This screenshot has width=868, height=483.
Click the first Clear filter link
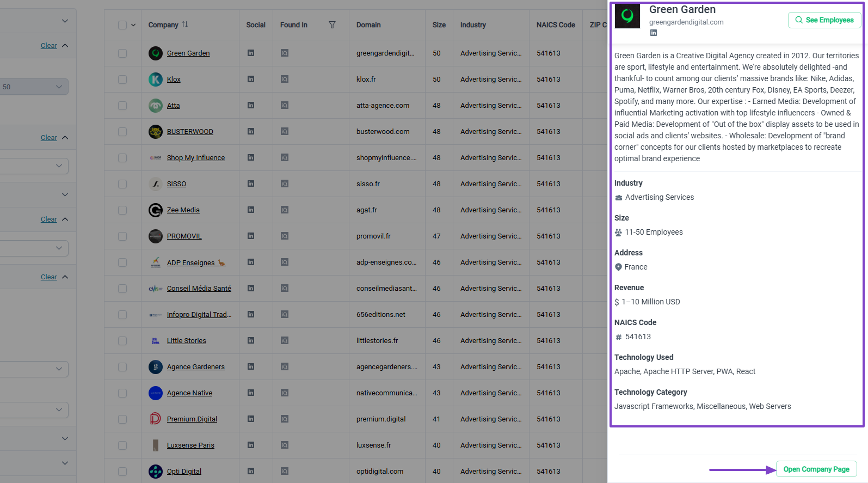(49, 46)
